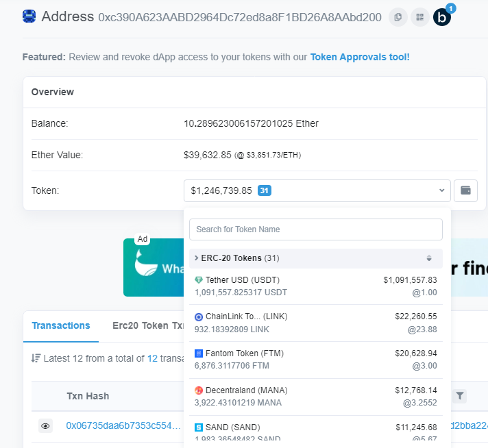Open Tether USD (USDT) token row

tap(315, 286)
